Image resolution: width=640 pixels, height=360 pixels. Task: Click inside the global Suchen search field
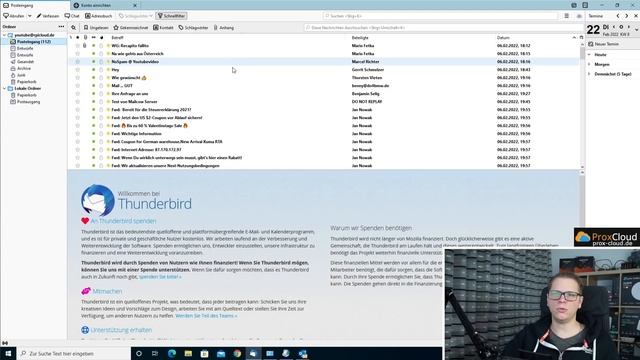pos(440,16)
